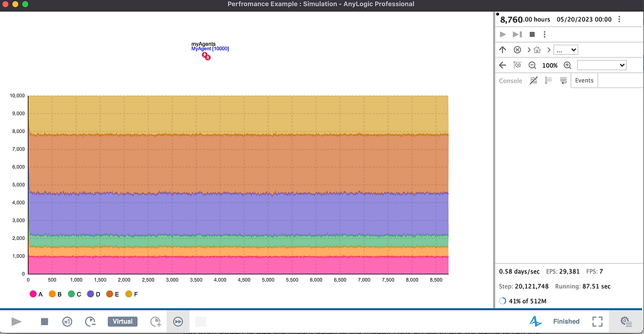Image resolution: width=644 pixels, height=334 pixels.
Task: Toggle the developer panel gear icon
Action: click(625, 322)
